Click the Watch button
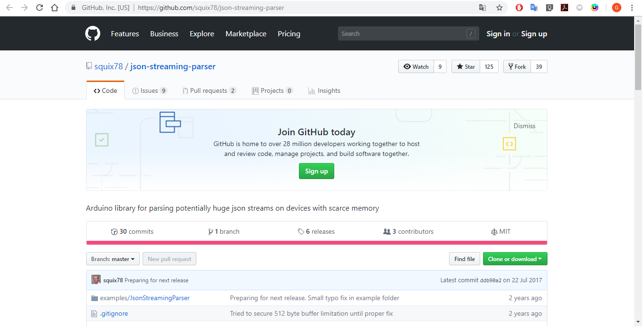 [416, 66]
